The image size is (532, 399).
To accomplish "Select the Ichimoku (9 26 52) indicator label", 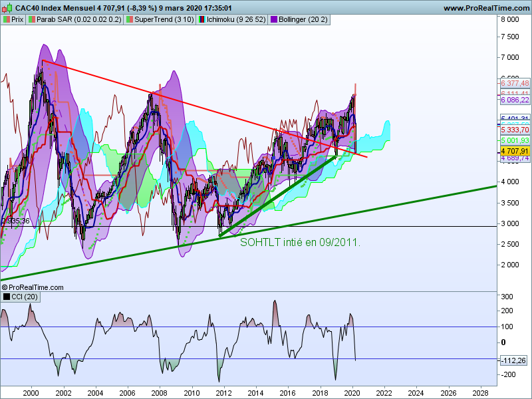I will [x=232, y=20].
